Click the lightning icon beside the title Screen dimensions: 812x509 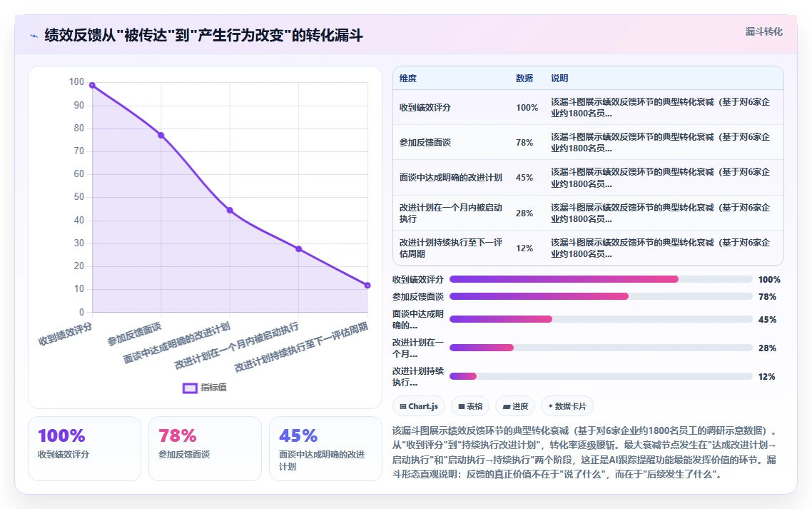34,36
